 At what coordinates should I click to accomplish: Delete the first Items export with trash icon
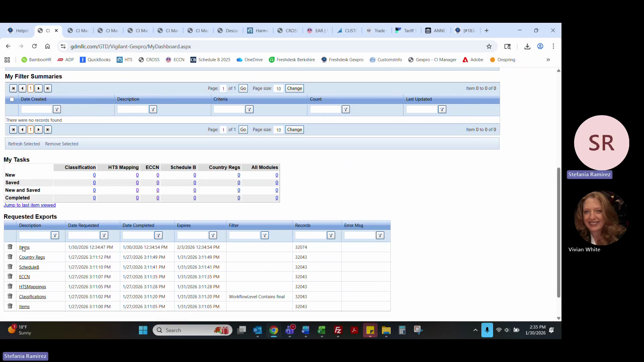point(10,247)
